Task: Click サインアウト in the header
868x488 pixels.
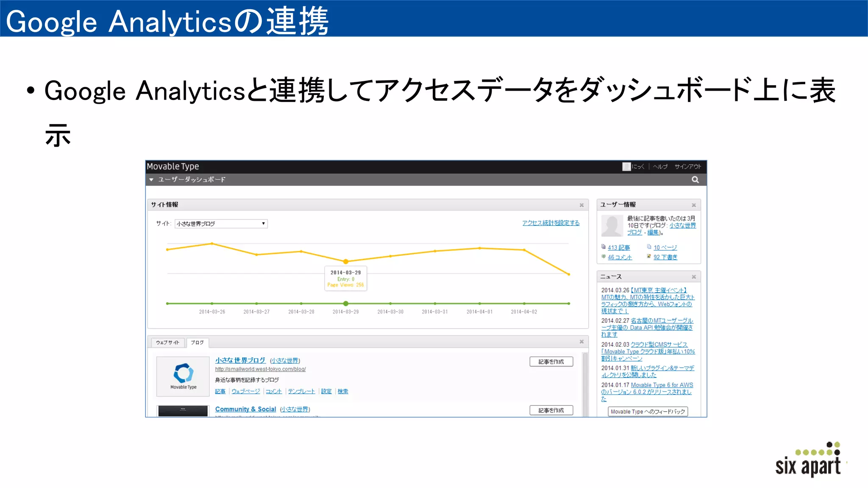Action: [x=688, y=166]
